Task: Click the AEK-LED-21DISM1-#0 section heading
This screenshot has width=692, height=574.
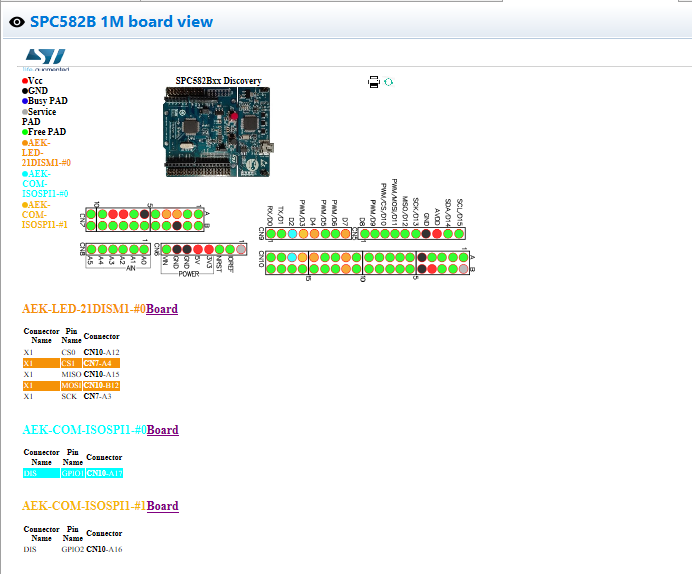Action: click(84, 309)
